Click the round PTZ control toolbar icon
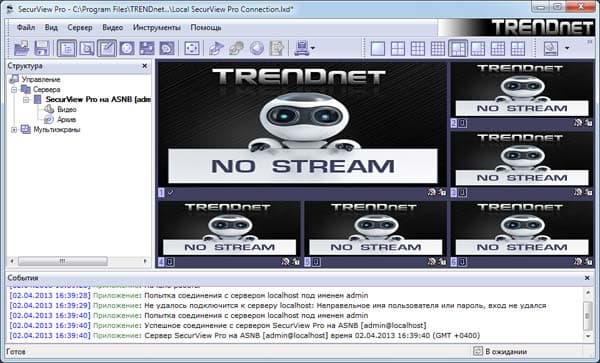This screenshot has width=600, height=363. tap(127, 48)
